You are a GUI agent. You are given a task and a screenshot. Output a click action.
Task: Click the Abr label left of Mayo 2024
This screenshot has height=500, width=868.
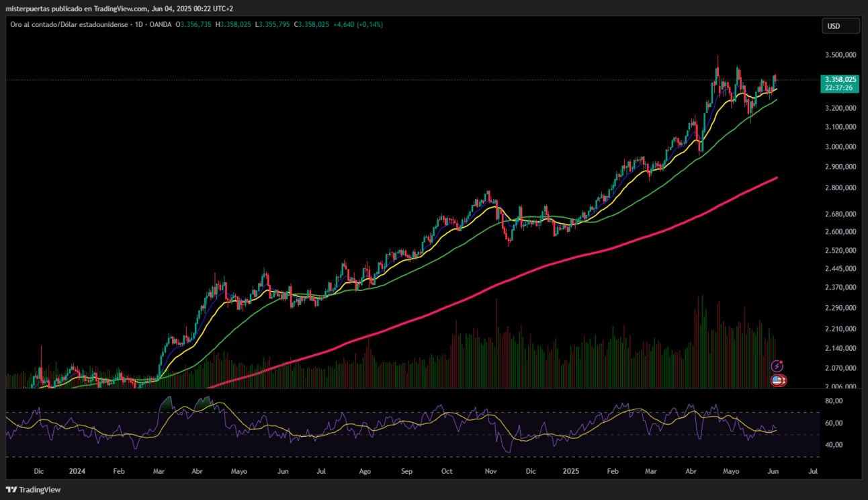point(198,472)
